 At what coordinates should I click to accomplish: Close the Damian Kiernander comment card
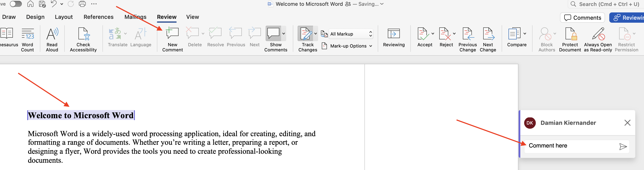click(x=627, y=122)
